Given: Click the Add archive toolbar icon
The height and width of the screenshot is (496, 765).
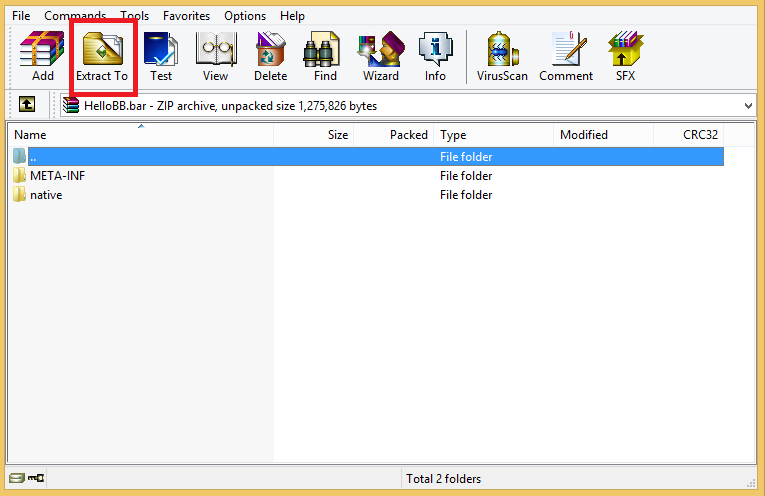Looking at the screenshot, I should click(42, 49).
